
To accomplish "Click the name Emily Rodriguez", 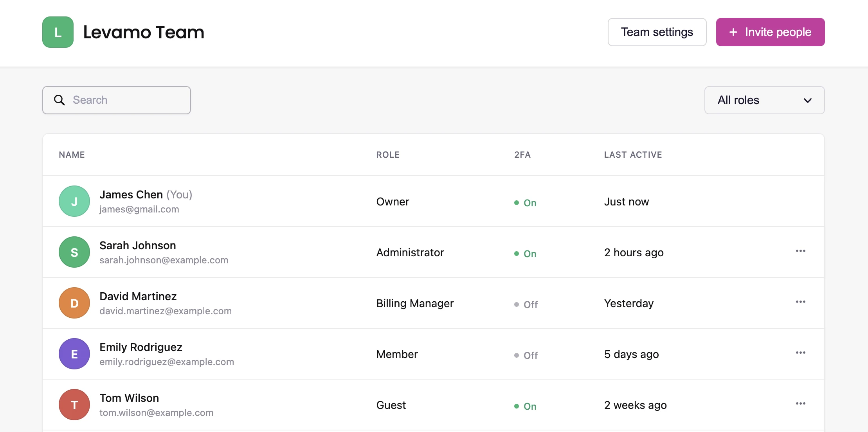I will coord(141,347).
